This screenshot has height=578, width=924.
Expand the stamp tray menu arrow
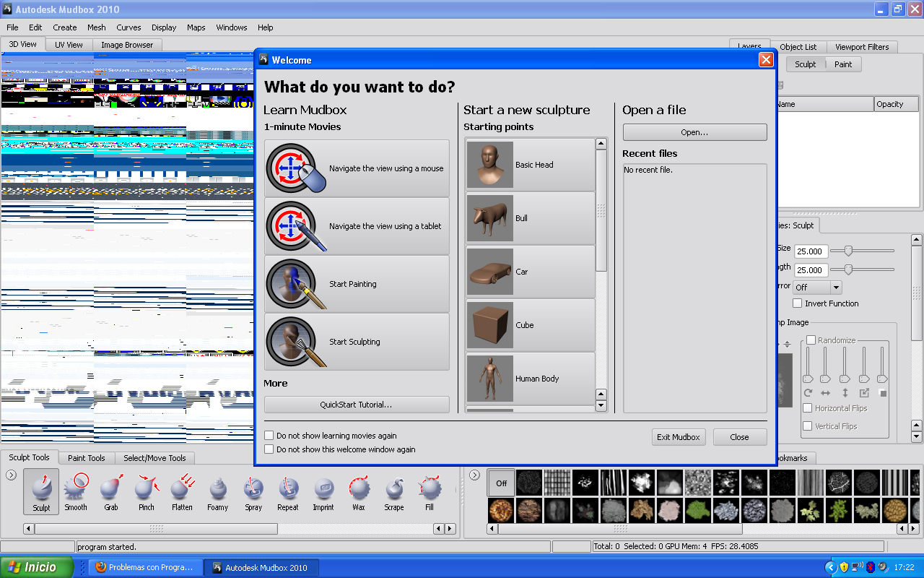point(474,475)
